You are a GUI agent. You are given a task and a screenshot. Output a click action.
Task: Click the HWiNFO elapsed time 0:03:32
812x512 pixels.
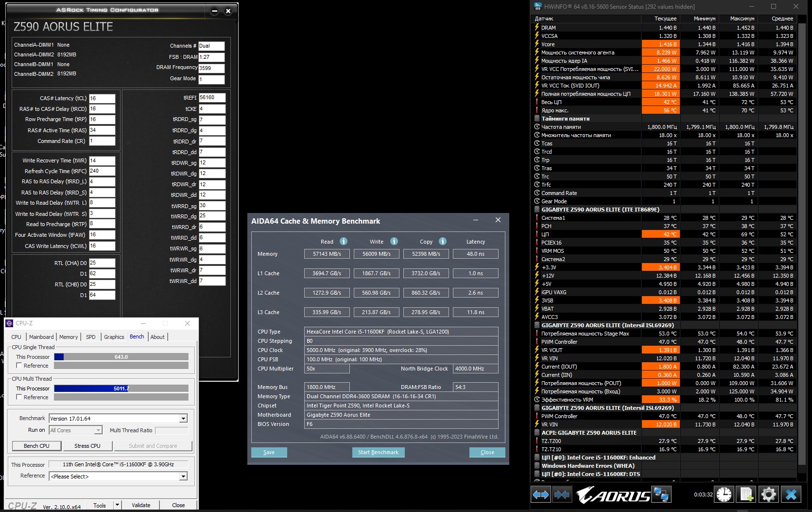(703, 494)
